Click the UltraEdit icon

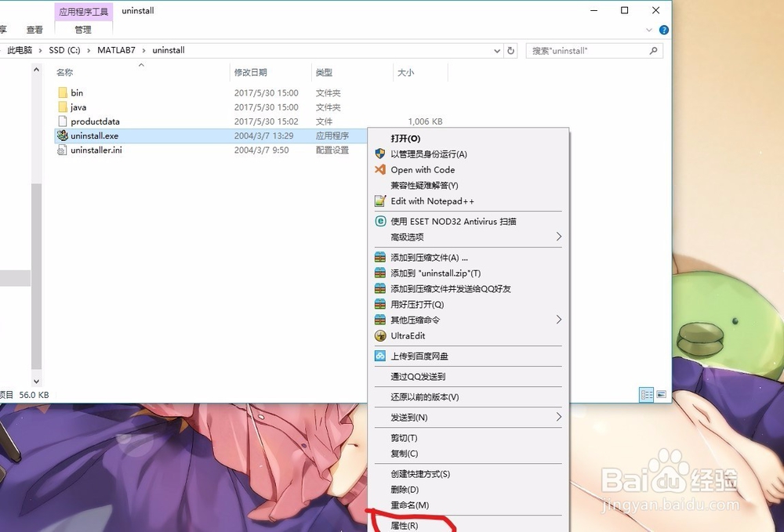click(x=380, y=335)
